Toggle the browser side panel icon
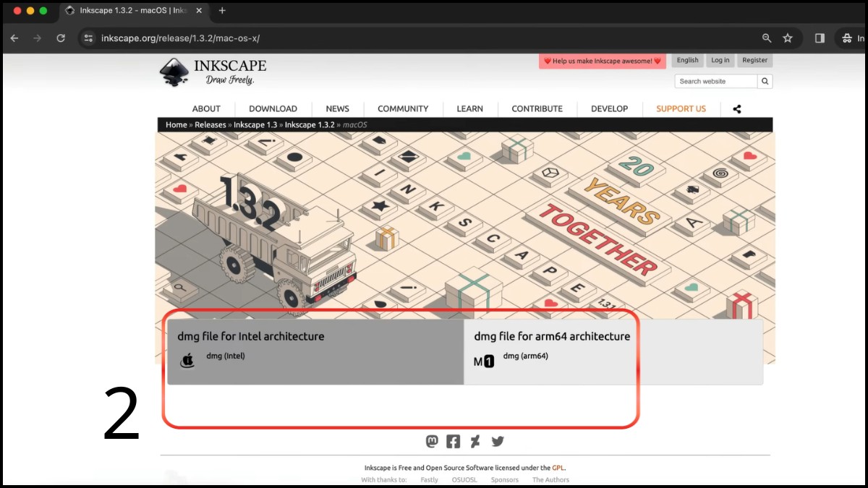 (820, 38)
